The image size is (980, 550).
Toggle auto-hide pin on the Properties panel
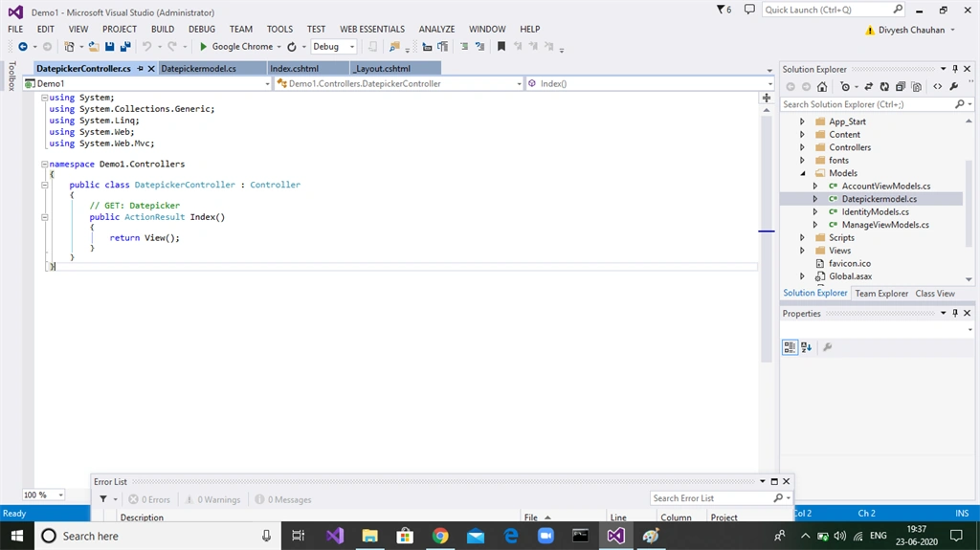tap(955, 313)
